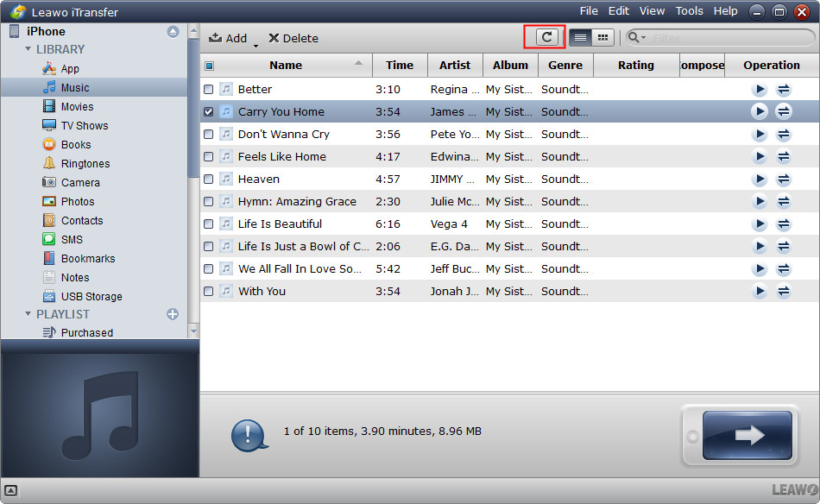Play the song Better
This screenshot has width=820, height=504.
[759, 89]
